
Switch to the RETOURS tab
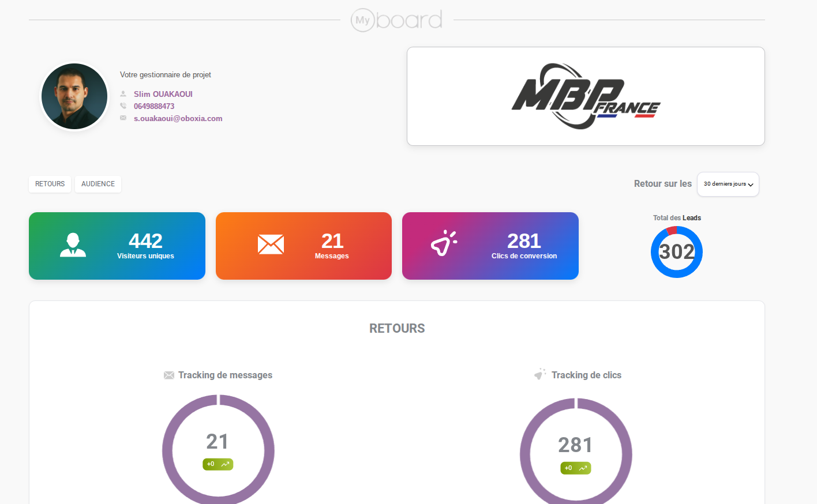coord(50,184)
